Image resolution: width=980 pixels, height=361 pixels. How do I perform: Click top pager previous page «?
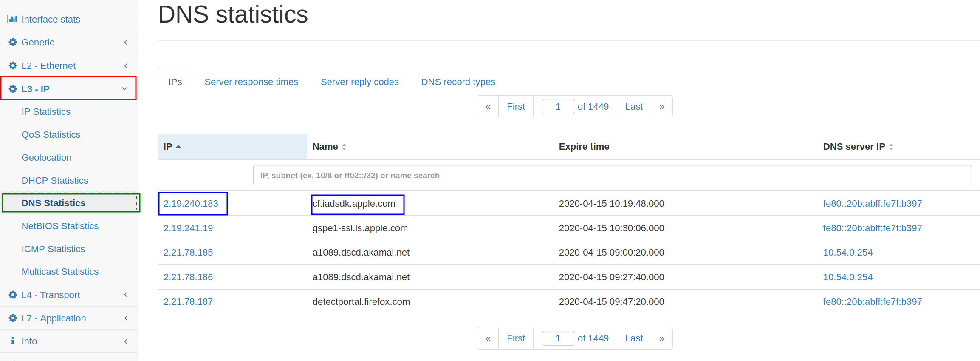click(x=488, y=106)
